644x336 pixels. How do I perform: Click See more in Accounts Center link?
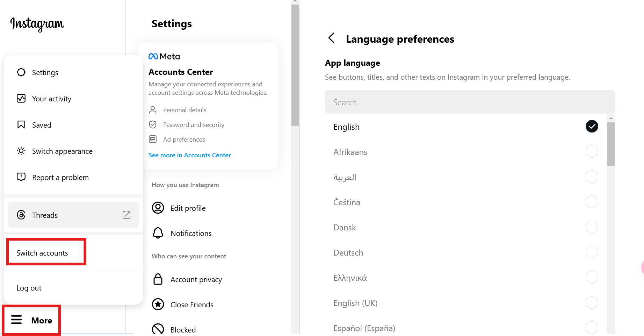tap(189, 155)
